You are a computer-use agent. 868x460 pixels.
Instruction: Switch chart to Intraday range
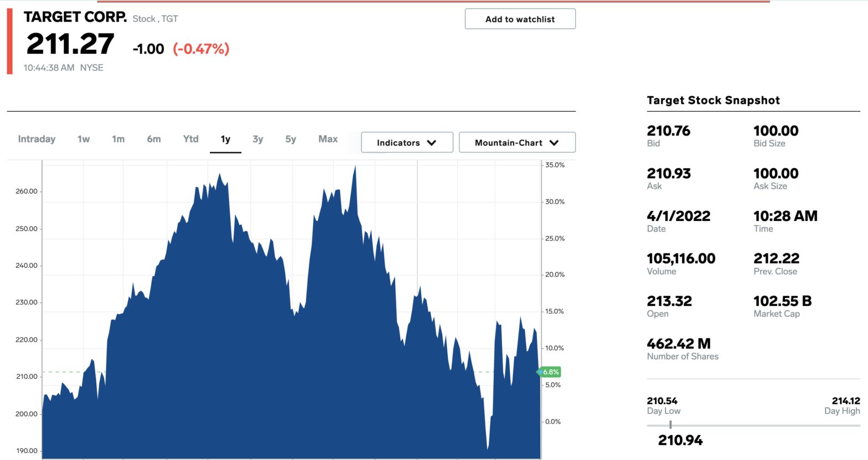click(37, 139)
